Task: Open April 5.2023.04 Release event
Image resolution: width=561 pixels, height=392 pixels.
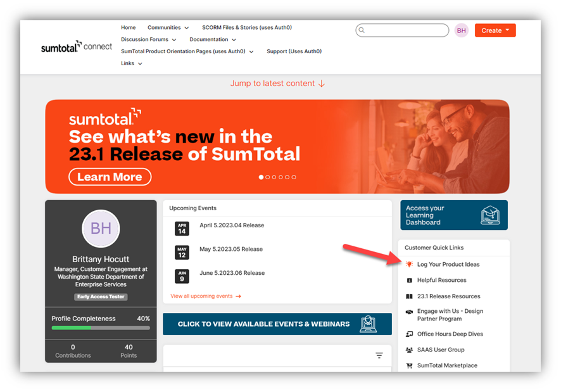Action: click(x=232, y=225)
